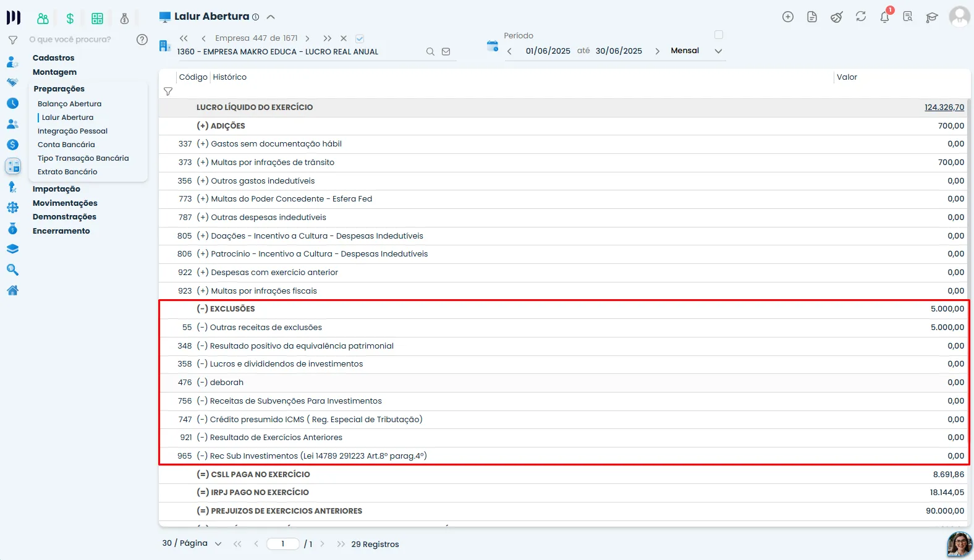Click the broom clean-up icon
Viewport: 974px width, 560px height.
click(837, 17)
